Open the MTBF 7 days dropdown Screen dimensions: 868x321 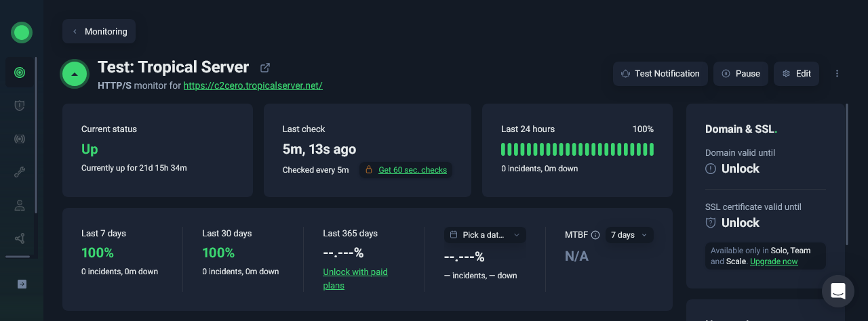tap(629, 235)
